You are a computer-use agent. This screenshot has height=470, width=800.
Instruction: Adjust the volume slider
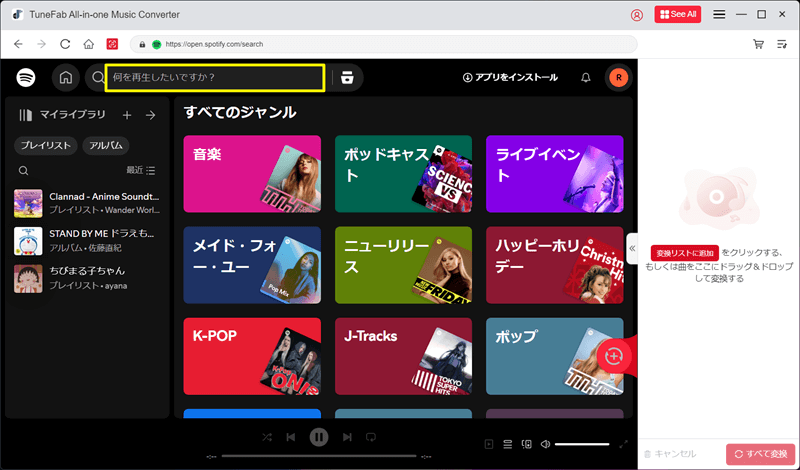(x=582, y=444)
